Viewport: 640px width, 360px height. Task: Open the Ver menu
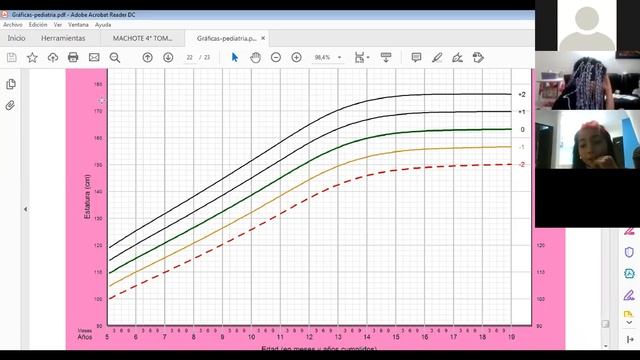click(58, 25)
